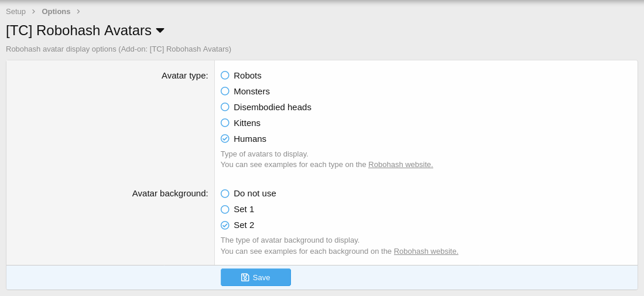This screenshot has height=296, width=644.
Task: Navigate to Options in the breadcrumb
Action: point(56,12)
